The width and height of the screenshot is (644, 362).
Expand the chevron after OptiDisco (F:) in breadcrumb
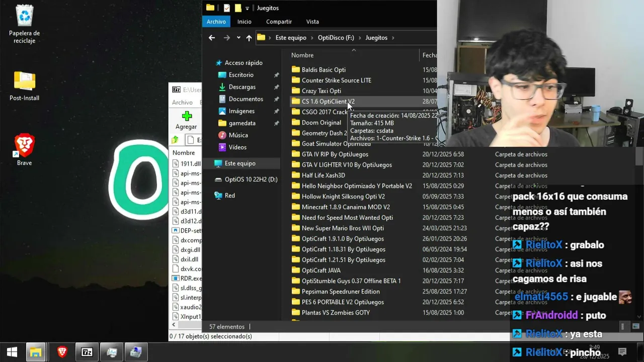(360, 38)
